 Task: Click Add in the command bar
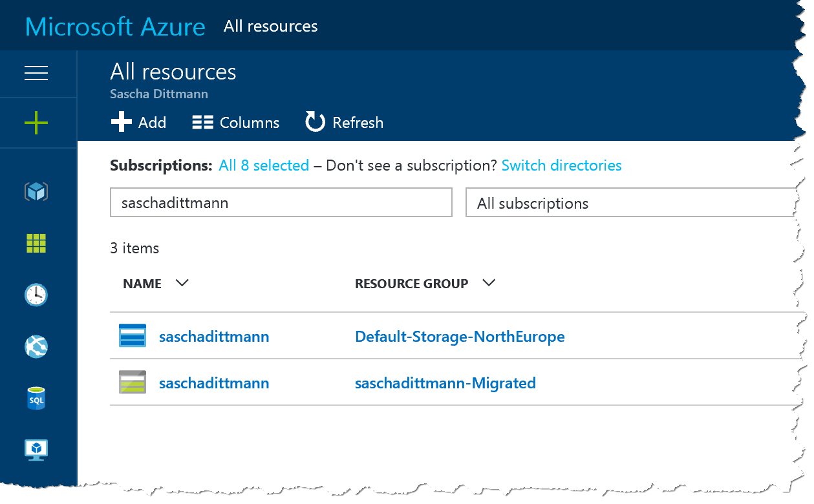click(138, 122)
